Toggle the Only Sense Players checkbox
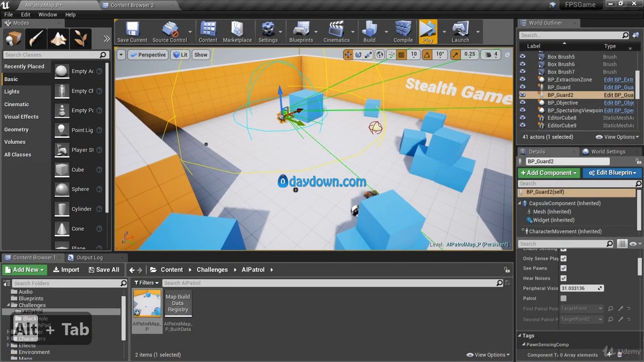Image resolution: width=644 pixels, height=362 pixels. (563, 258)
